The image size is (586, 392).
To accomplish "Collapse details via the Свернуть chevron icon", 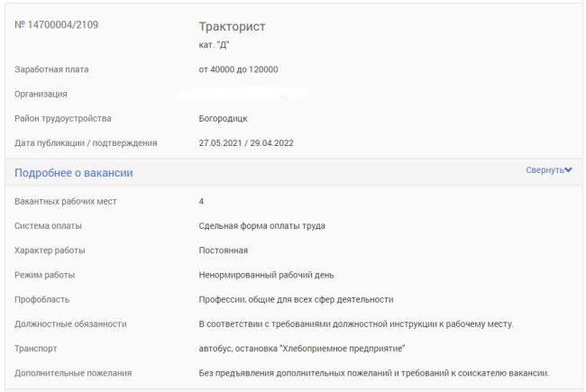I will (x=568, y=170).
